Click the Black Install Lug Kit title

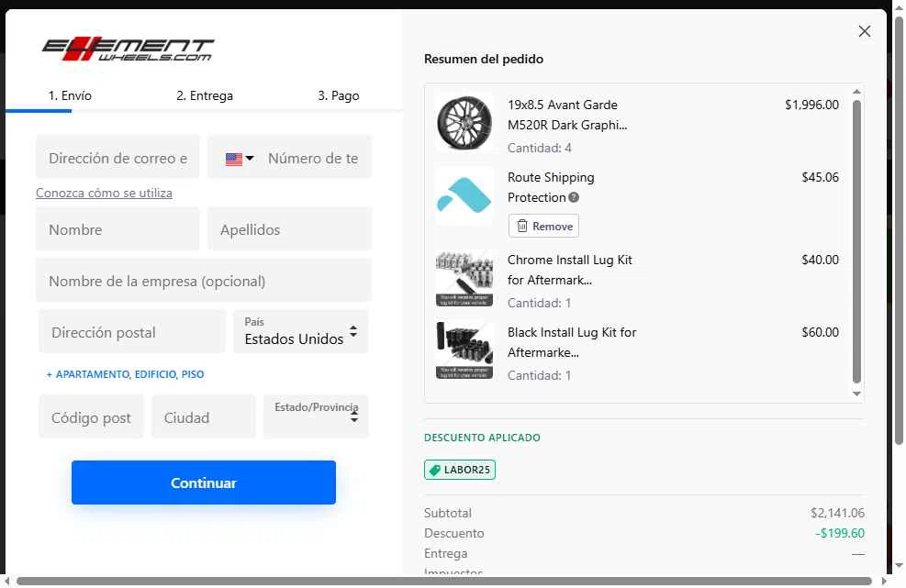point(572,342)
